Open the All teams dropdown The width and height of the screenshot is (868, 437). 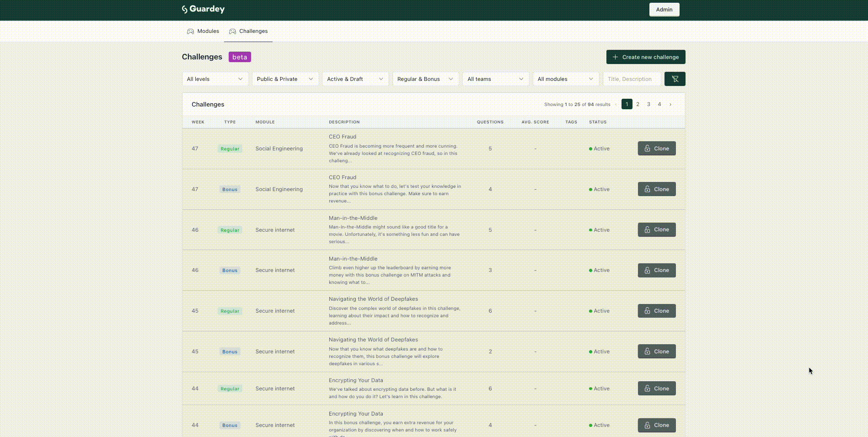(x=496, y=79)
